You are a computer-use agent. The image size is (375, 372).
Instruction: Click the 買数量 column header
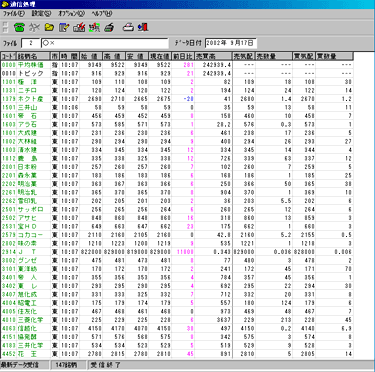[334, 56]
